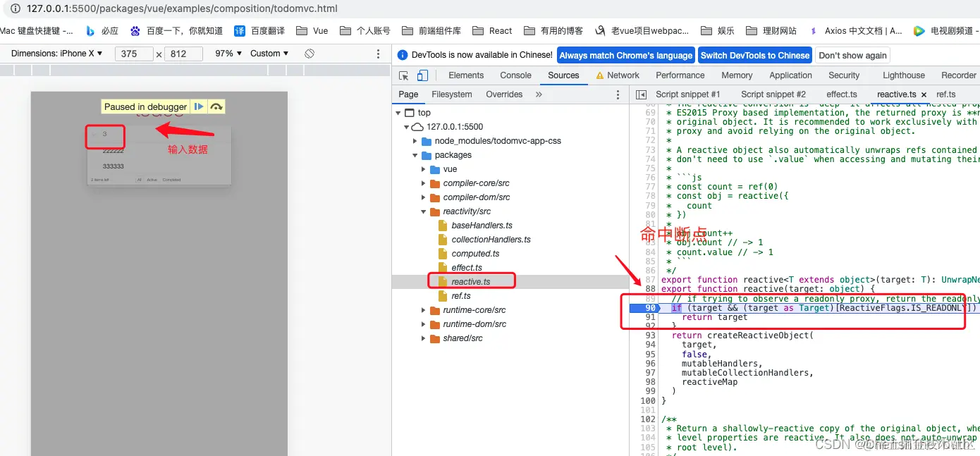Screen dimensions: 980x456
Task: Click the viewport width field showing 375
Action: tap(134, 54)
